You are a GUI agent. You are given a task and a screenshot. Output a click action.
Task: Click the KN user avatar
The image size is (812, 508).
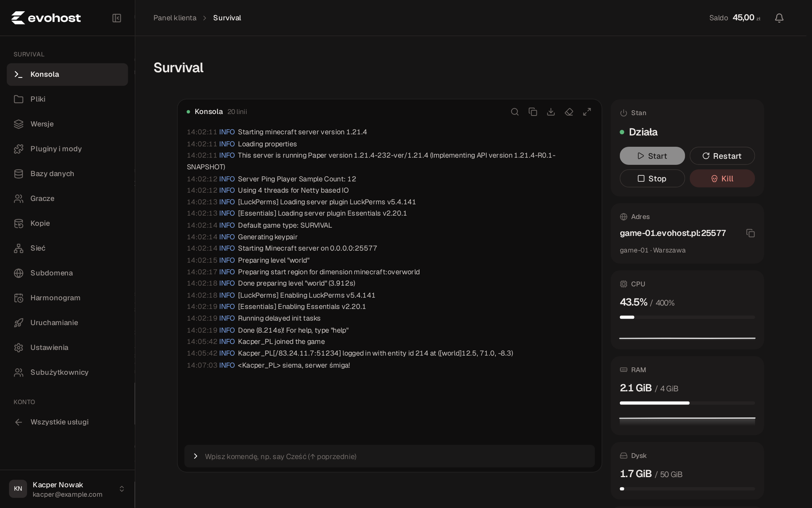click(18, 489)
